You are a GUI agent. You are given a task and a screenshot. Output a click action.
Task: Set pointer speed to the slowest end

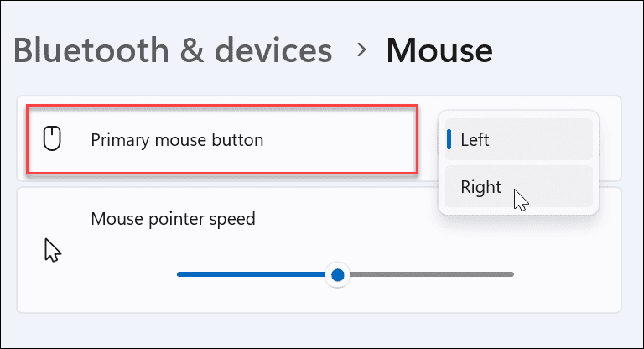(x=179, y=274)
